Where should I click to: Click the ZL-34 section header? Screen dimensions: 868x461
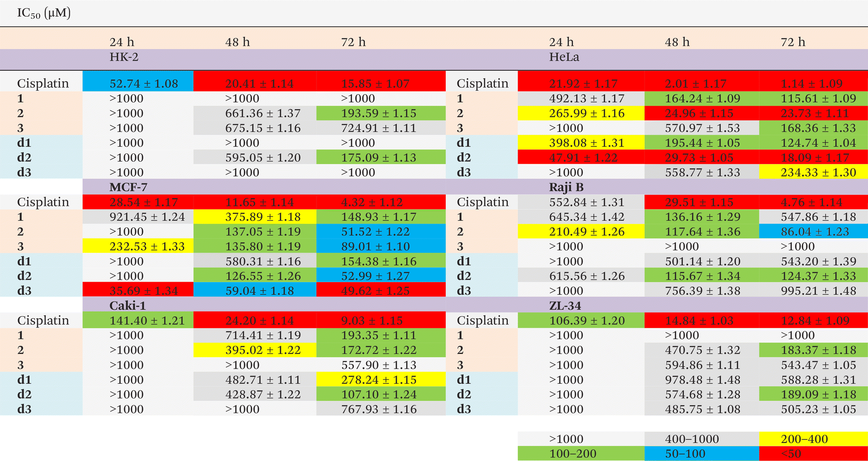(565, 305)
